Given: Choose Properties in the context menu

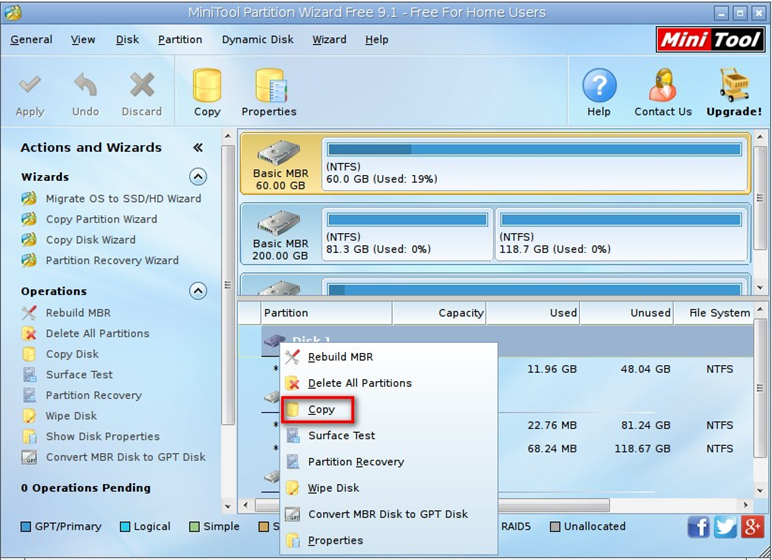Looking at the screenshot, I should [x=389, y=540].
